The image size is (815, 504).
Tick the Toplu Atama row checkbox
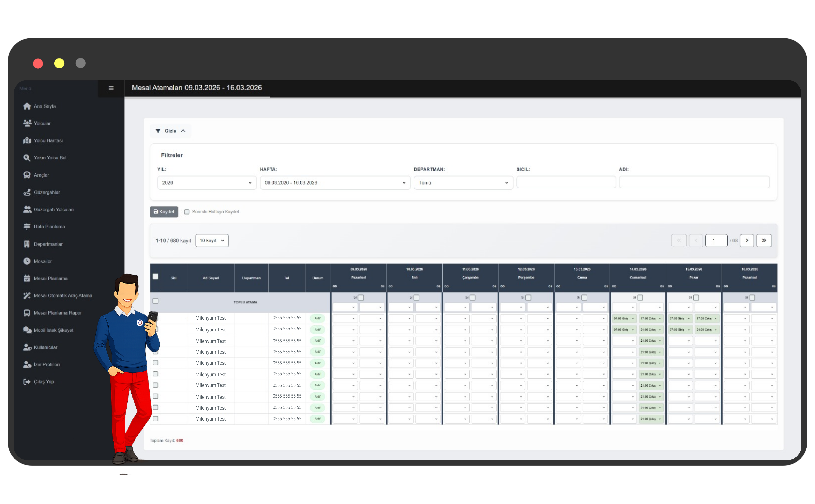click(x=155, y=301)
